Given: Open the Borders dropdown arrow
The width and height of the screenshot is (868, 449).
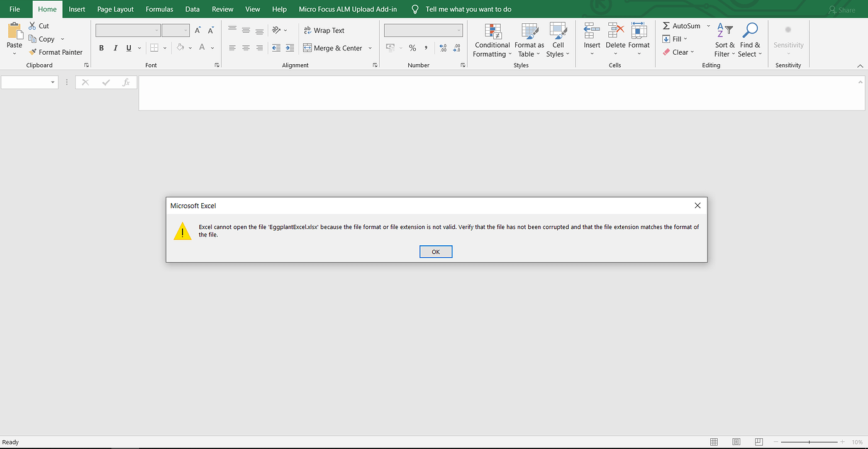Looking at the screenshot, I should pyautogui.click(x=165, y=48).
